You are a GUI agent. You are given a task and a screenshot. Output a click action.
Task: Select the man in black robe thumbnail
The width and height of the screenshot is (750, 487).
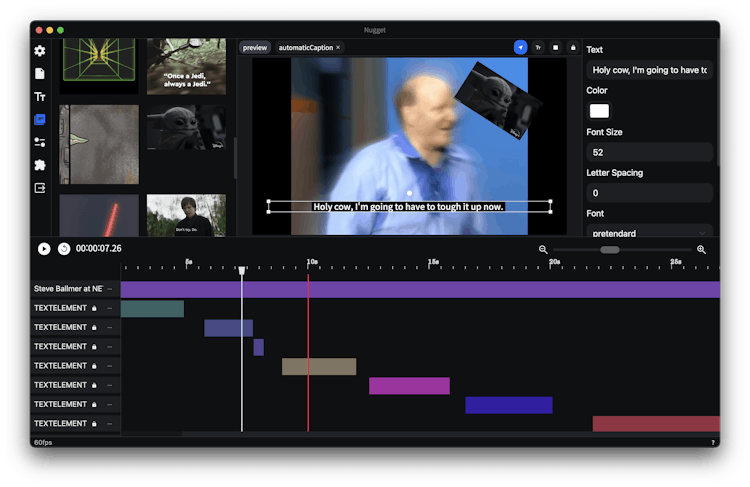point(187,215)
